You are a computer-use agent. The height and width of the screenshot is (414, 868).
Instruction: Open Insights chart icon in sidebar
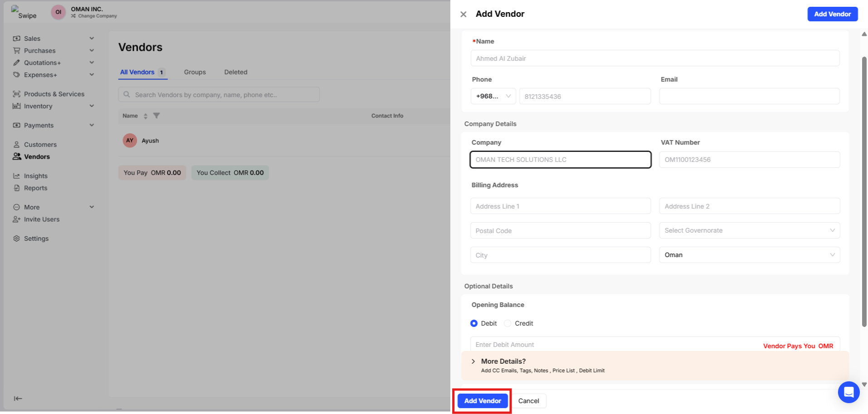[x=17, y=176]
